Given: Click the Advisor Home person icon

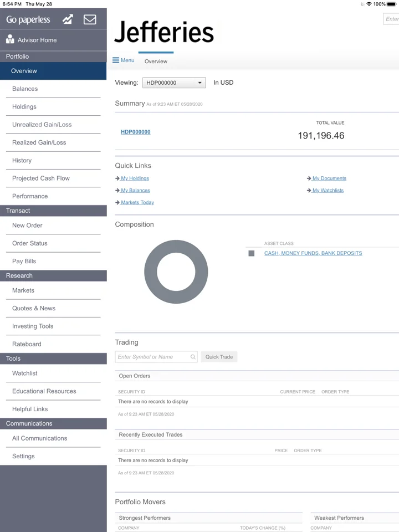Looking at the screenshot, I should pos(10,39).
